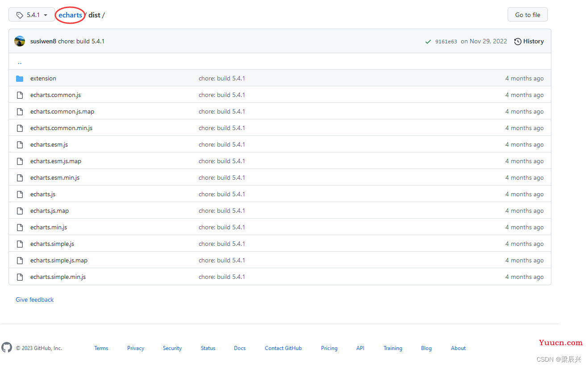This screenshot has width=588, height=367.
Task: Click the 'on Nov 29, 2022' commit date
Action: (x=484, y=41)
